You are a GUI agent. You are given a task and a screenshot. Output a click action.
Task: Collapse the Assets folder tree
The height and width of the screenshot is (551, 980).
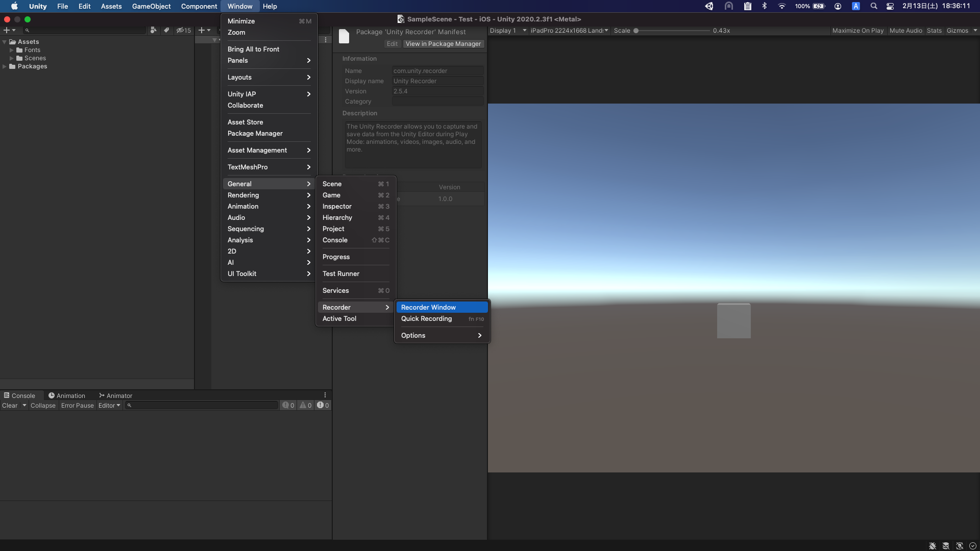pyautogui.click(x=5, y=42)
